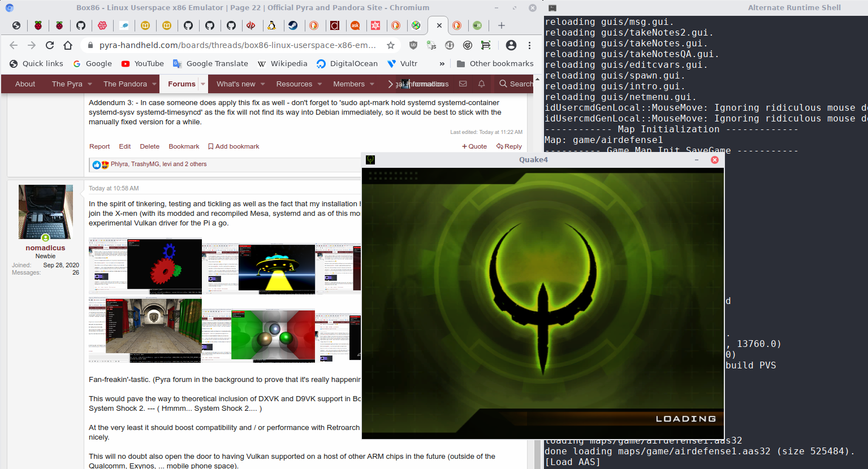Open the forum notification bell
The width and height of the screenshot is (868, 469).
[x=481, y=84]
